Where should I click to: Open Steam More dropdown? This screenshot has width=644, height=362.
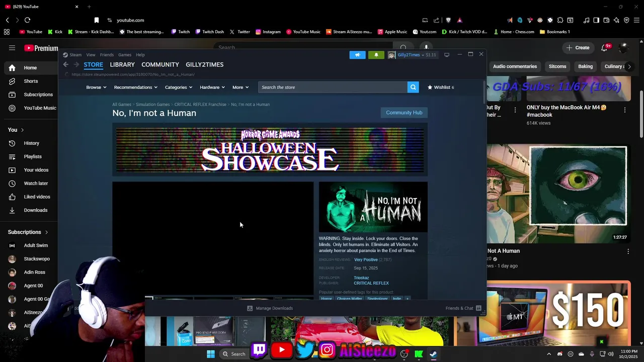click(240, 87)
